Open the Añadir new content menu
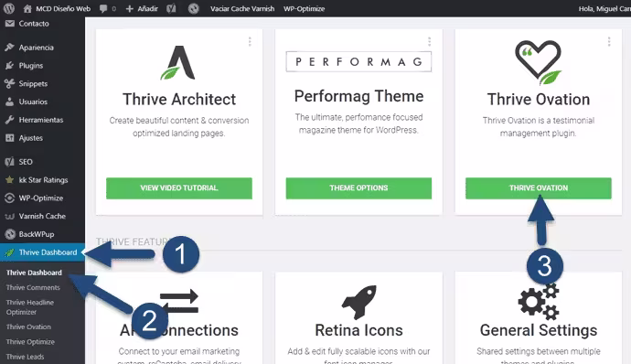Image resolution: width=631 pixels, height=364 pixels. pyautogui.click(x=142, y=8)
